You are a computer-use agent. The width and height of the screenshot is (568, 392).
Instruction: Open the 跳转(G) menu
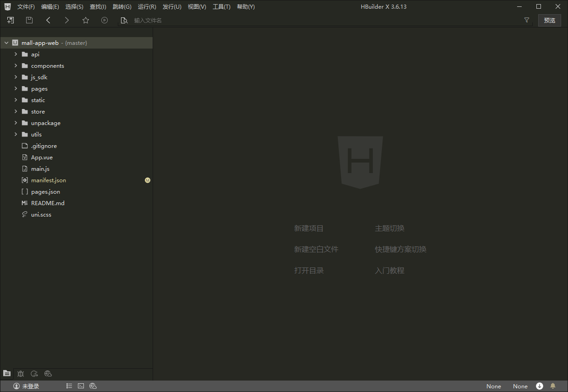coord(122,7)
